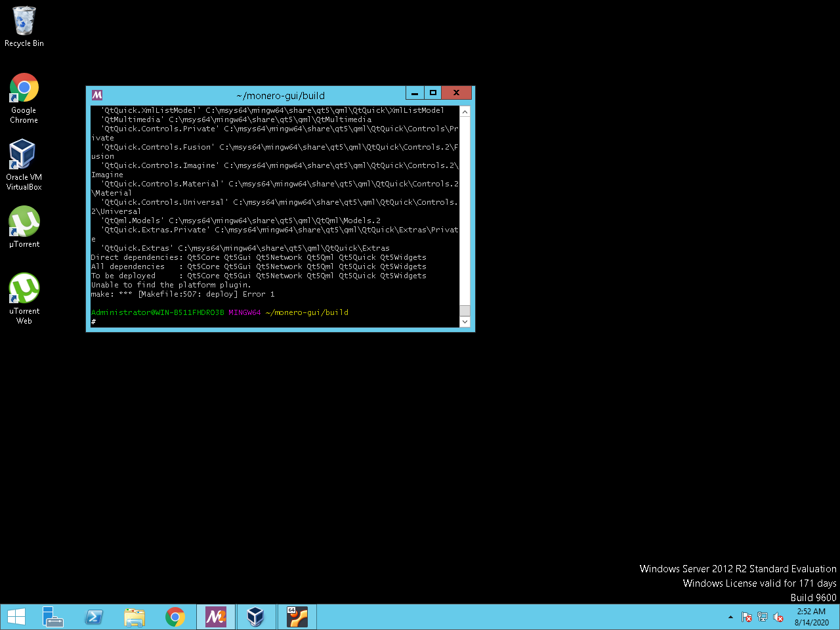
Task: Open VirtualBox from the taskbar
Action: (255, 617)
